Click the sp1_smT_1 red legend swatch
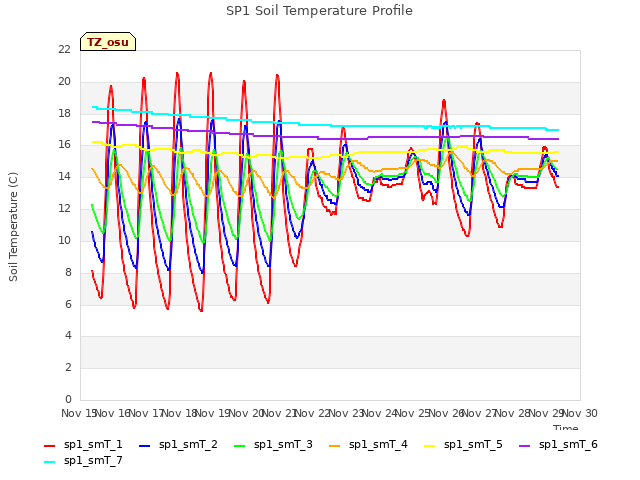 pyautogui.click(x=49, y=446)
